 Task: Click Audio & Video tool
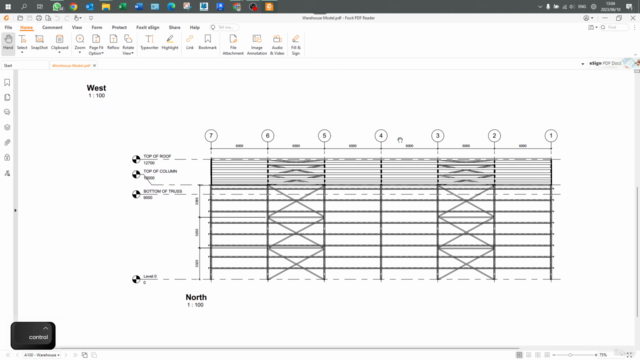pos(277,44)
